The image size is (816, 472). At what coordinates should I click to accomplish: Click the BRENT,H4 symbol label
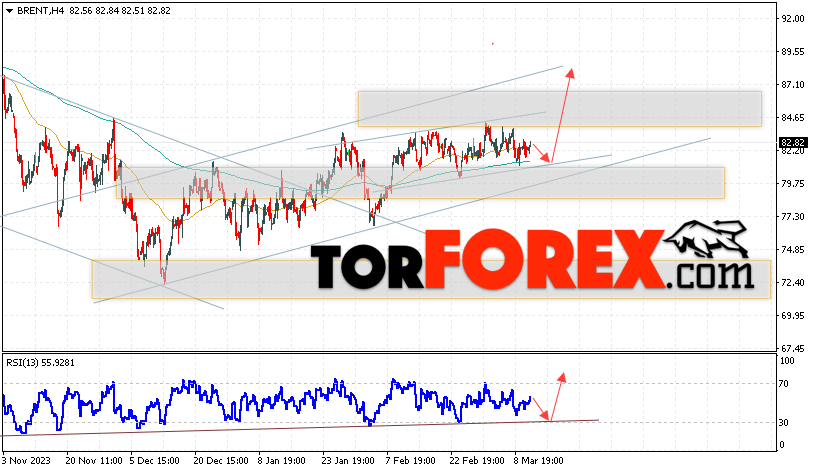coord(41,10)
